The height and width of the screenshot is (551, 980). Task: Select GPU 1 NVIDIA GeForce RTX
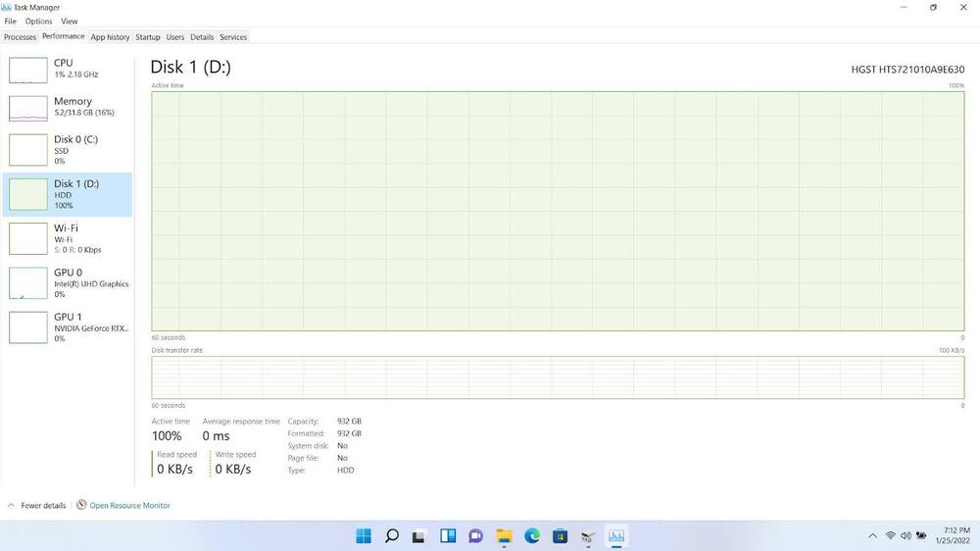click(x=68, y=327)
